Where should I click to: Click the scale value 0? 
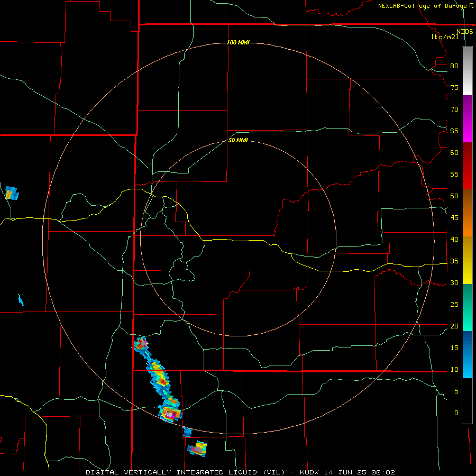coord(456,413)
